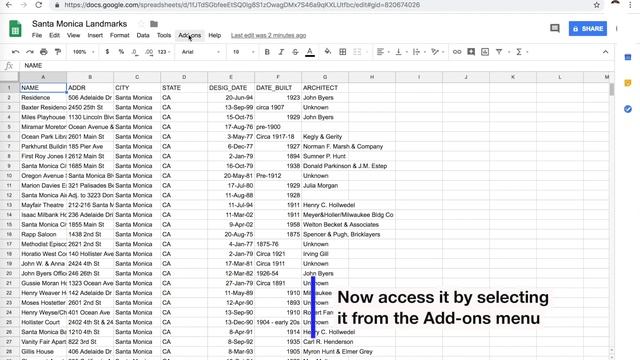Open the Edit menu
Screen dimensions: 640x360
click(x=54, y=36)
